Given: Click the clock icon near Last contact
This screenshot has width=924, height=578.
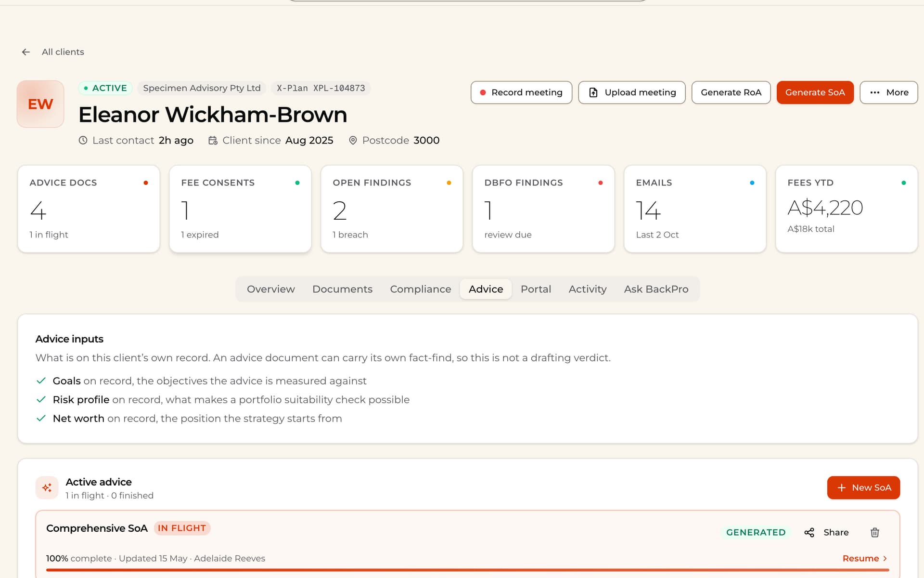Looking at the screenshot, I should 83,140.
